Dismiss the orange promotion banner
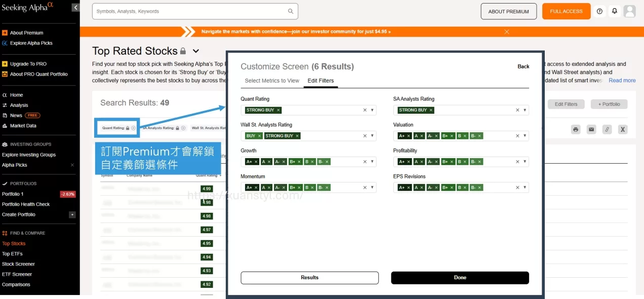Screen dimensions: 644x299 (507, 31)
